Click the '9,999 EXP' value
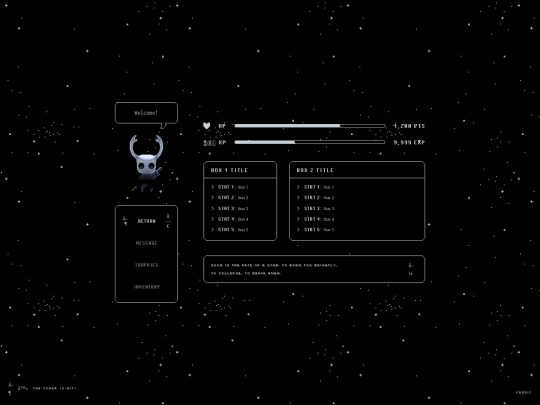The height and width of the screenshot is (405, 540). tap(409, 142)
